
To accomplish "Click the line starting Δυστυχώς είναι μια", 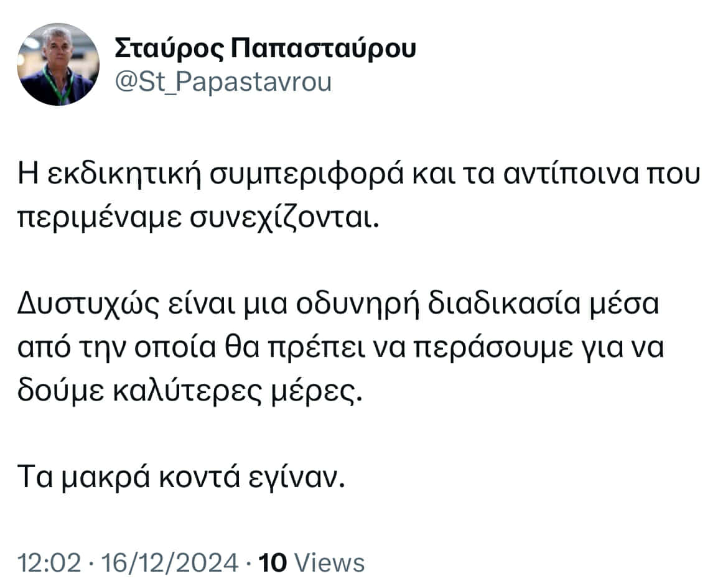I will pyautogui.click(x=338, y=305).
